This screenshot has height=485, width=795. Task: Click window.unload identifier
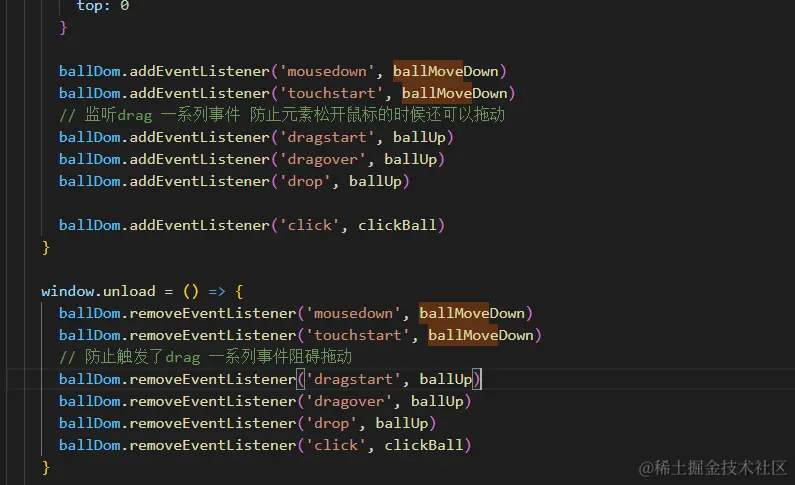[x=98, y=291]
